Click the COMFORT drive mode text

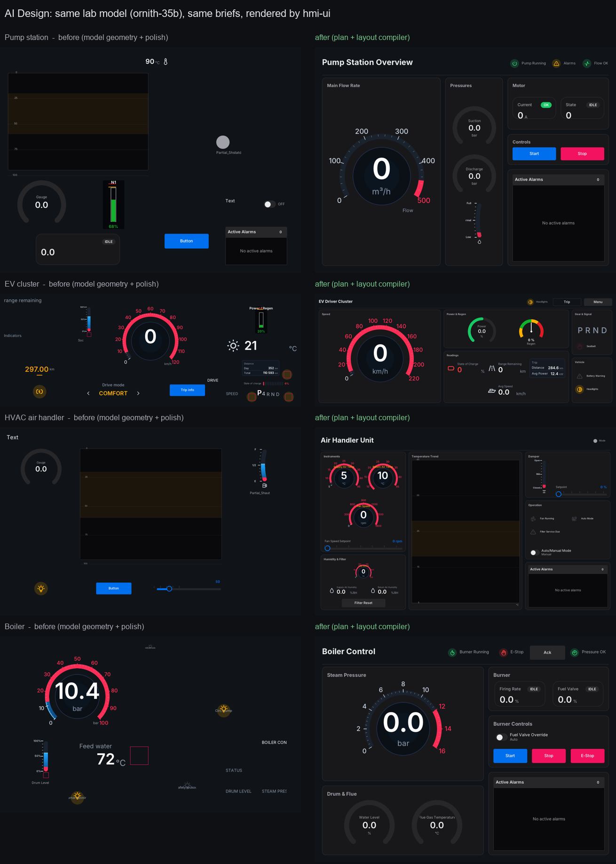point(113,393)
